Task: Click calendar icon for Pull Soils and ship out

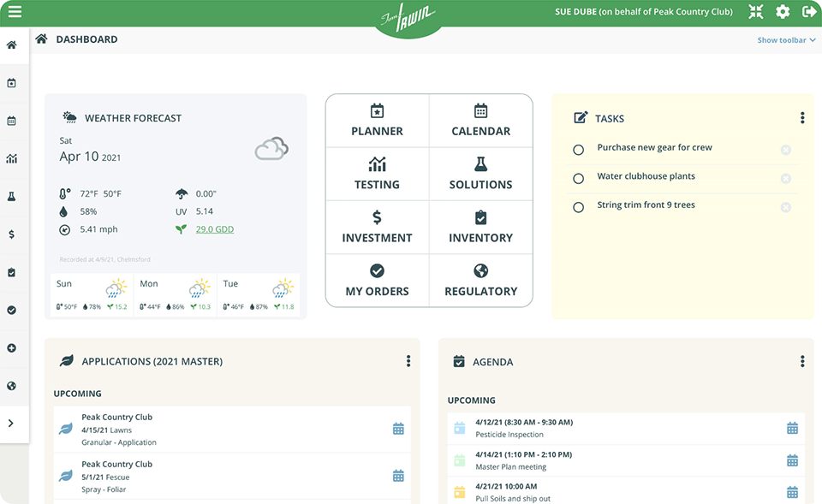Action: (792, 492)
